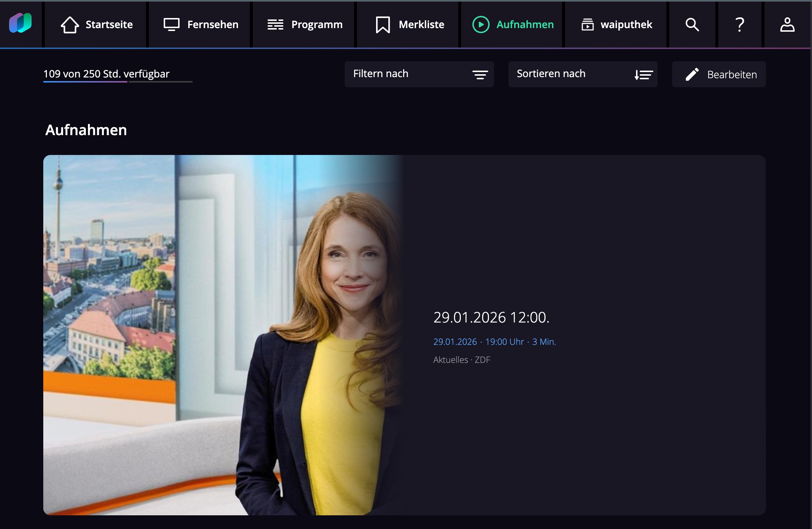Viewport: 812px width, 529px height.
Task: Open the help section
Action: point(740,25)
